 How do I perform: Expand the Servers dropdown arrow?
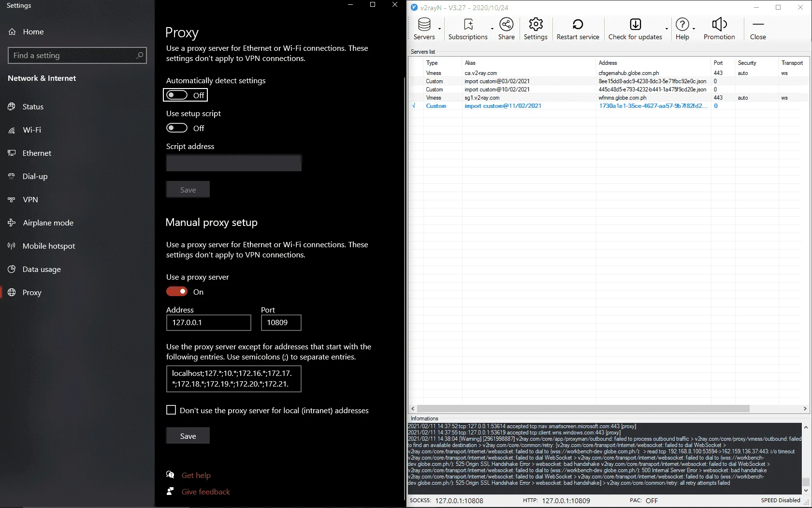coord(439,29)
